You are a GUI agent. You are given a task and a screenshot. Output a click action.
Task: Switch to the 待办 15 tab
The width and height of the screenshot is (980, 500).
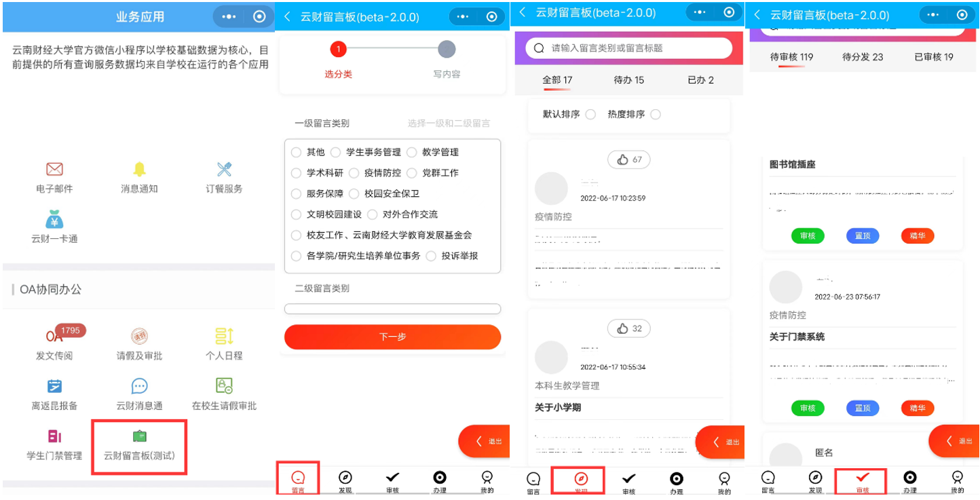628,80
